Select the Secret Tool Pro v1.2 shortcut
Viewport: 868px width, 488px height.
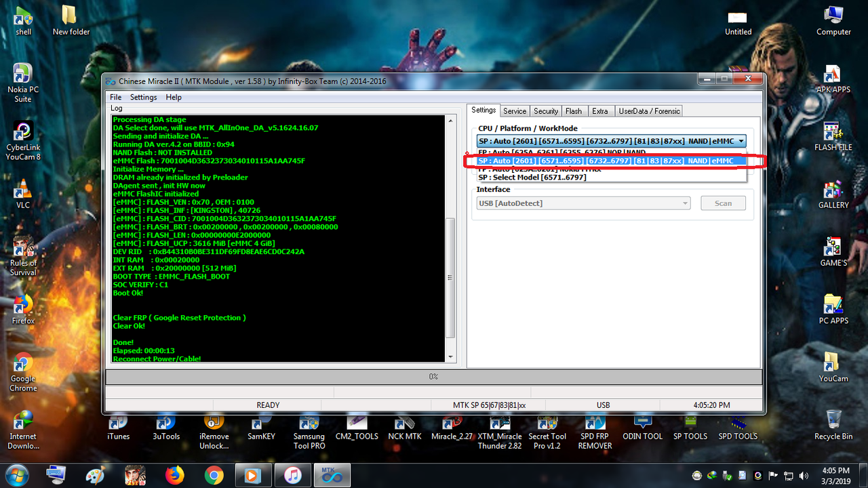coord(547,432)
